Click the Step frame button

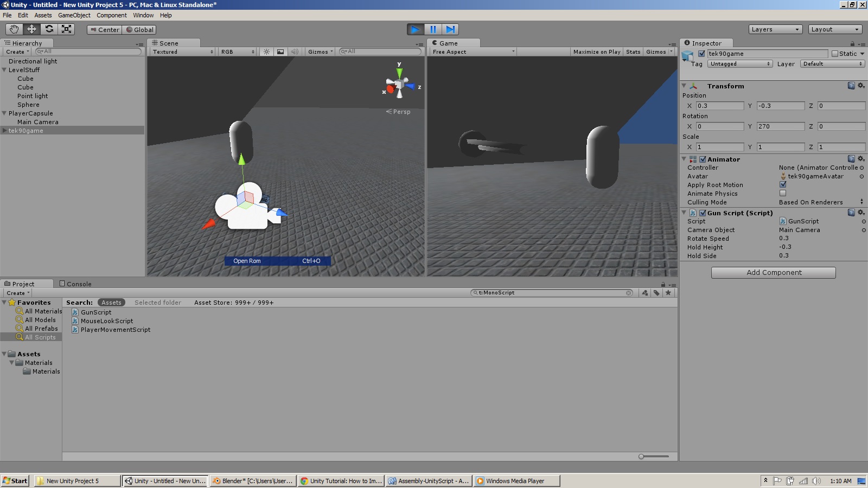[x=450, y=29]
